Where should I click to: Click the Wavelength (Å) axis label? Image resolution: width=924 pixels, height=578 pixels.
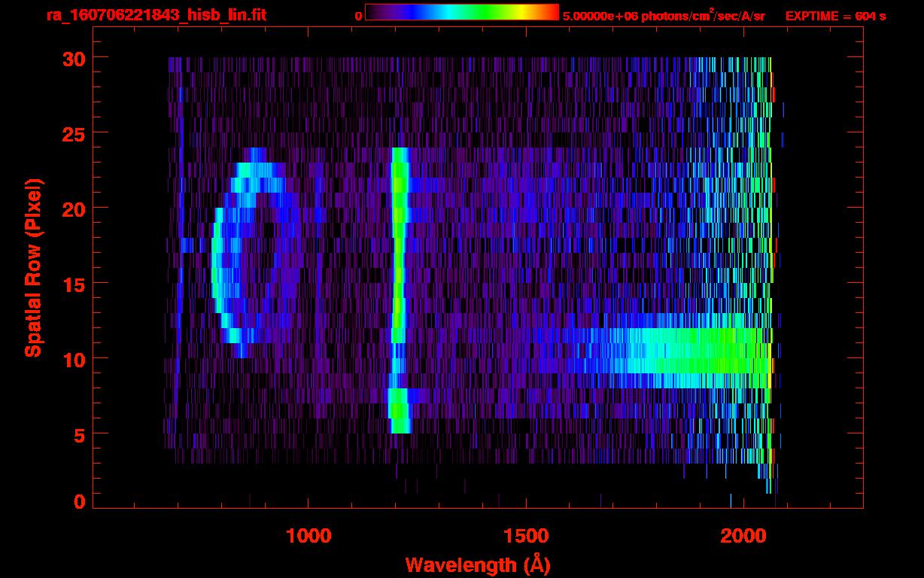[478, 564]
